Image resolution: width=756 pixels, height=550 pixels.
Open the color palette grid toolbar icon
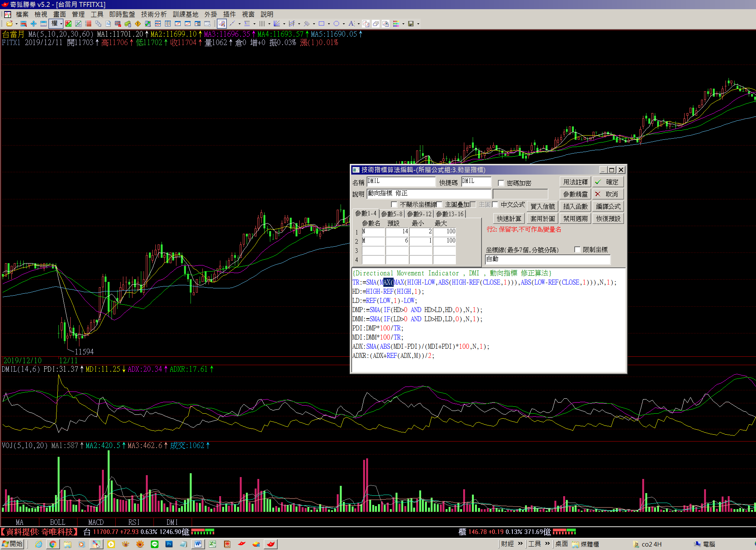click(x=396, y=24)
